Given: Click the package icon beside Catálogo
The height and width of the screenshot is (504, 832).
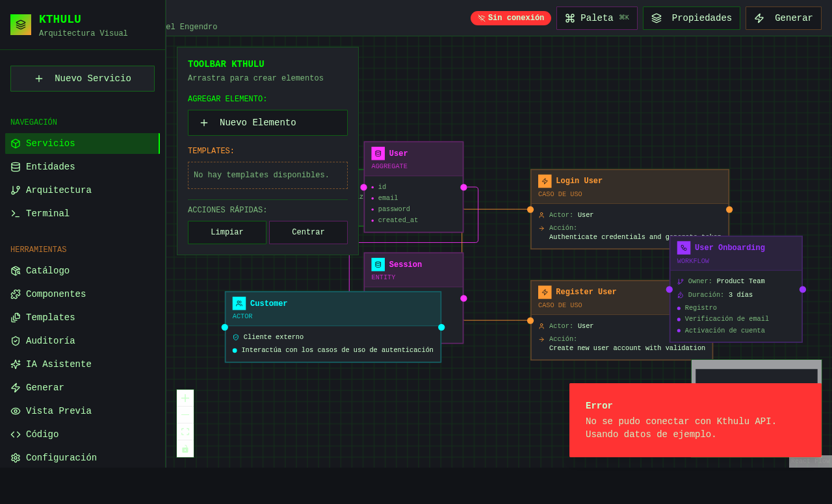Looking at the screenshot, I should pos(16,271).
